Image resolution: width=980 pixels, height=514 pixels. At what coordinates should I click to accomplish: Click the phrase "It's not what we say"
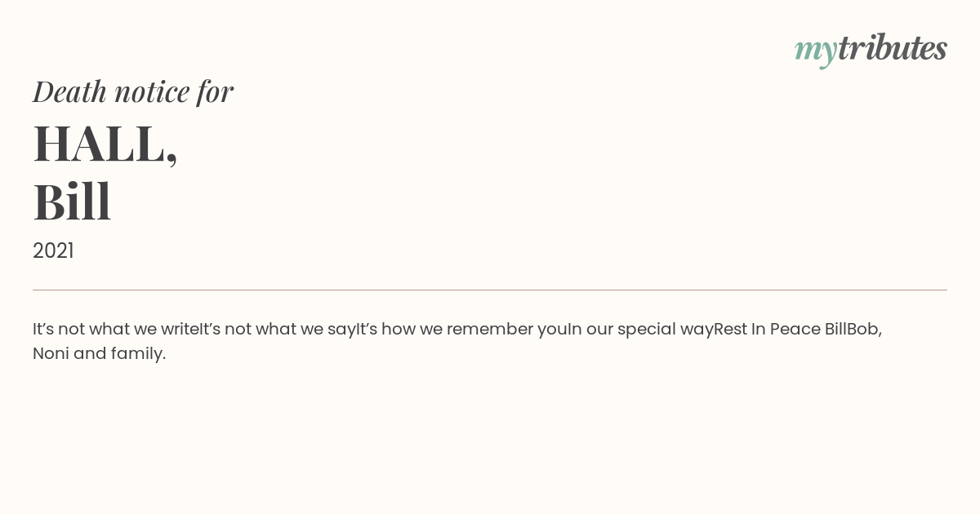point(278,329)
